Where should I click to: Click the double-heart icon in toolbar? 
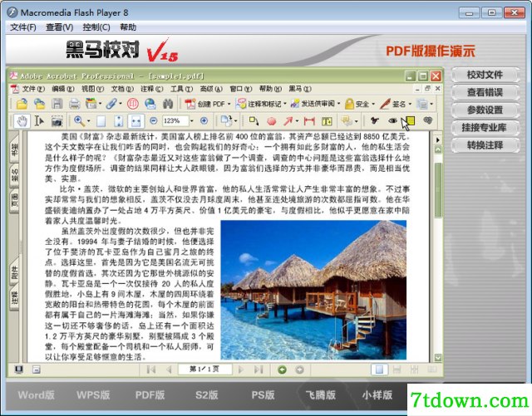coord(428,120)
